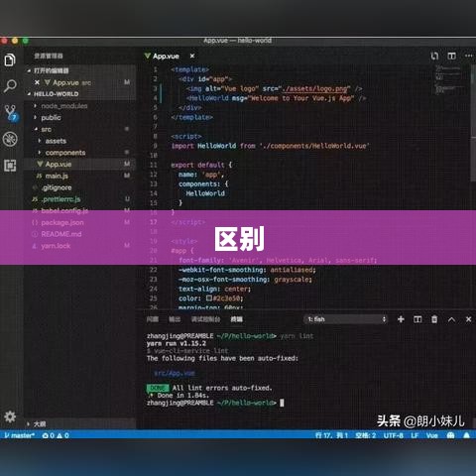The height and width of the screenshot is (476, 476).
Task: Close the App.vue editor tab
Action: click(x=192, y=57)
